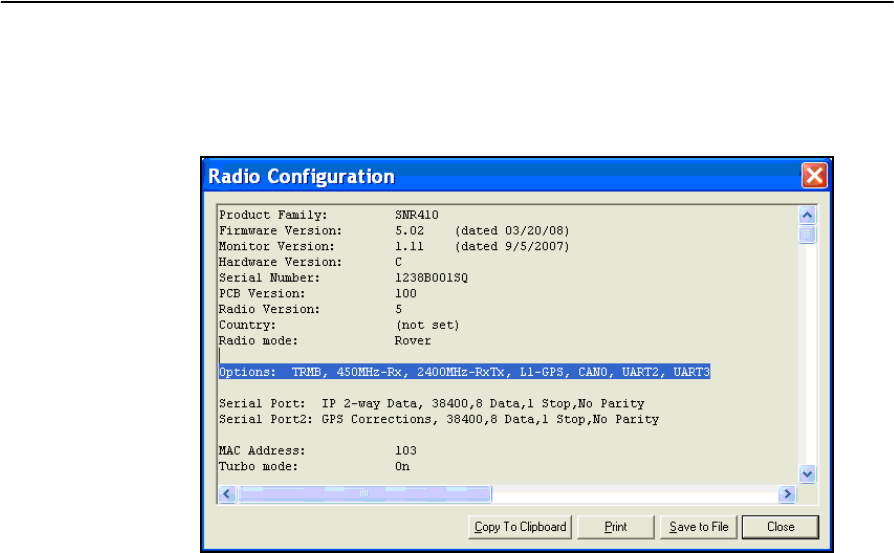The width and height of the screenshot is (894, 553).
Task: Click the Product Family SNR410 line
Action: click(320, 214)
